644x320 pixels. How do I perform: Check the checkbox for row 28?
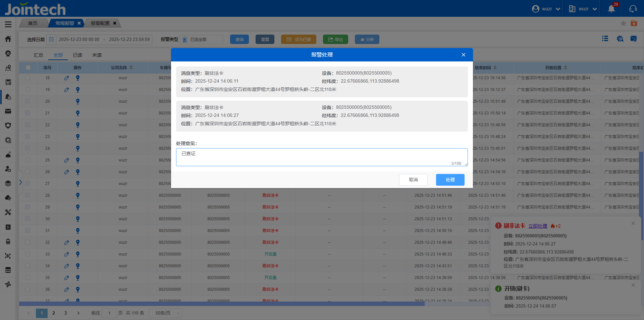(x=28, y=195)
